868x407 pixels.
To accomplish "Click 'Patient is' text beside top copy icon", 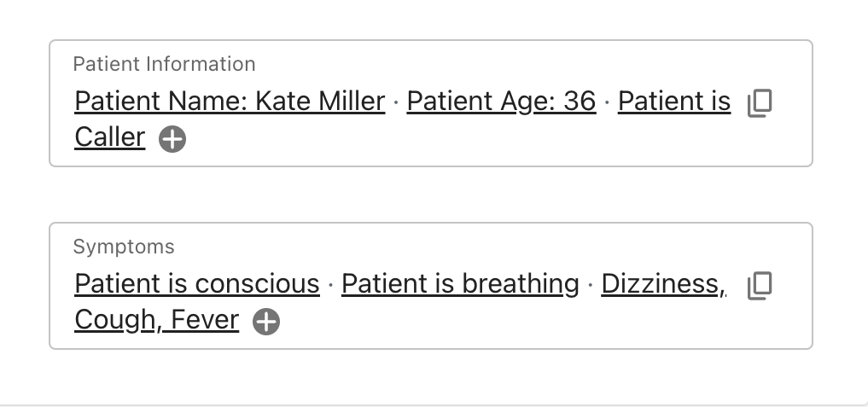I will (x=674, y=102).
